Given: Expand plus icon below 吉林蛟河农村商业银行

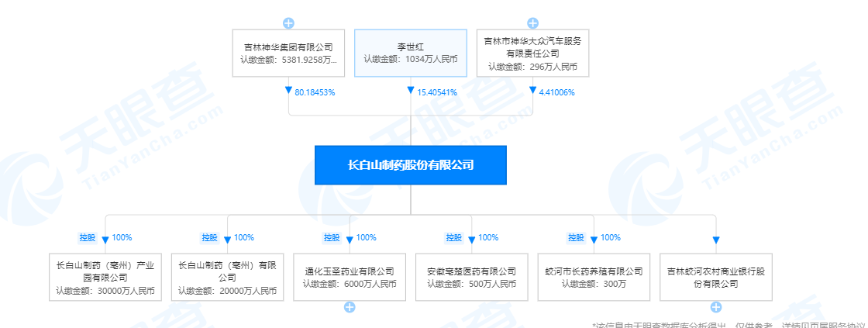Looking at the screenshot, I should pyautogui.click(x=715, y=307).
